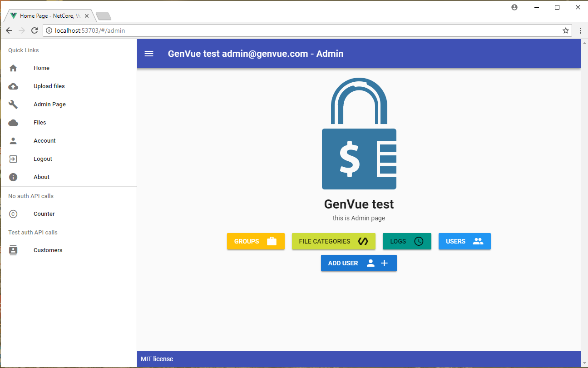
Task: Click the page title 'GenVue test admin@genvue.com - Admin'
Action: [x=256, y=54]
